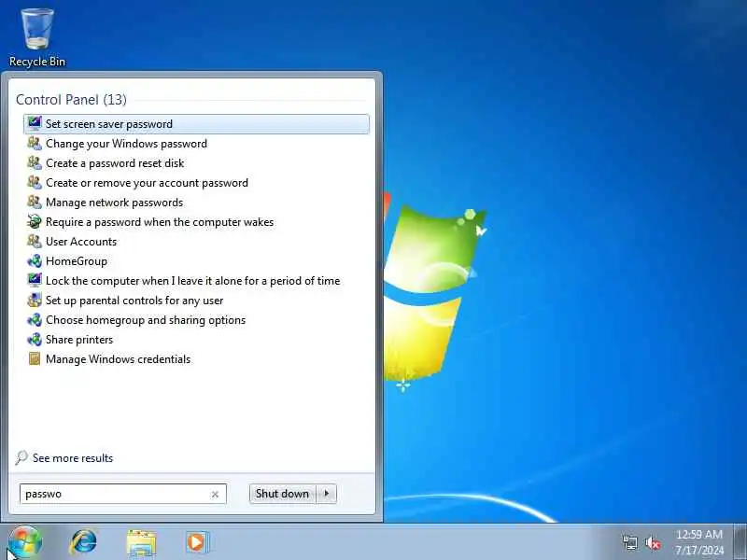Open Windows Explorer from the taskbar
The image size is (747, 560).
coord(141,543)
